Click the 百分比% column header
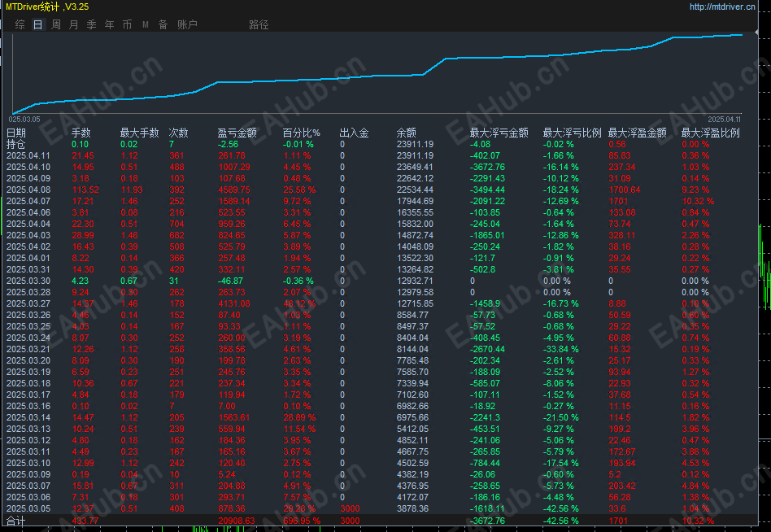This screenshot has width=771, height=532. (302, 133)
